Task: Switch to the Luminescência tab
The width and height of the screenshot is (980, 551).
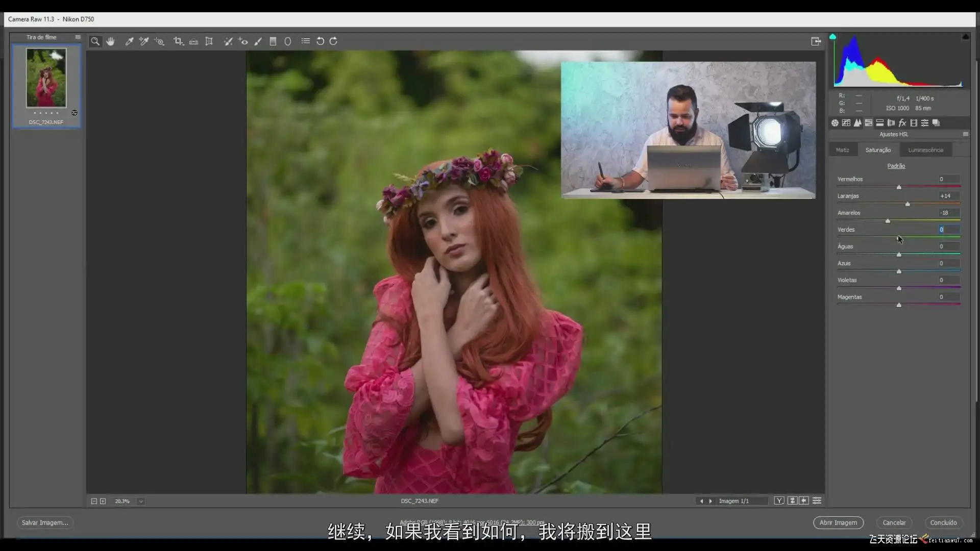Action: (x=925, y=150)
